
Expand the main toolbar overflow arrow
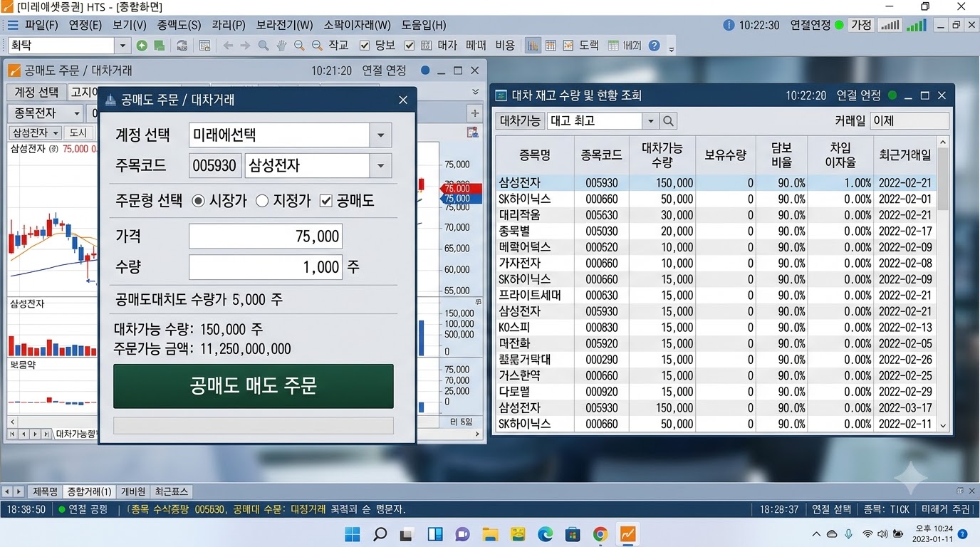pos(671,48)
